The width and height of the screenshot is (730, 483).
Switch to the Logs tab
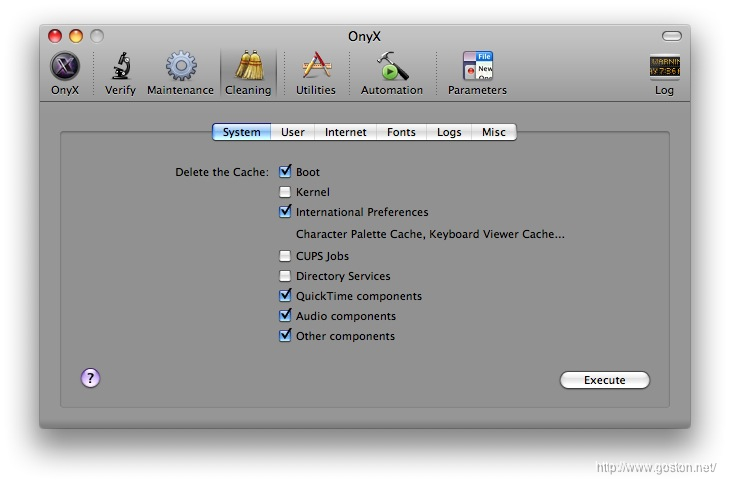449,132
